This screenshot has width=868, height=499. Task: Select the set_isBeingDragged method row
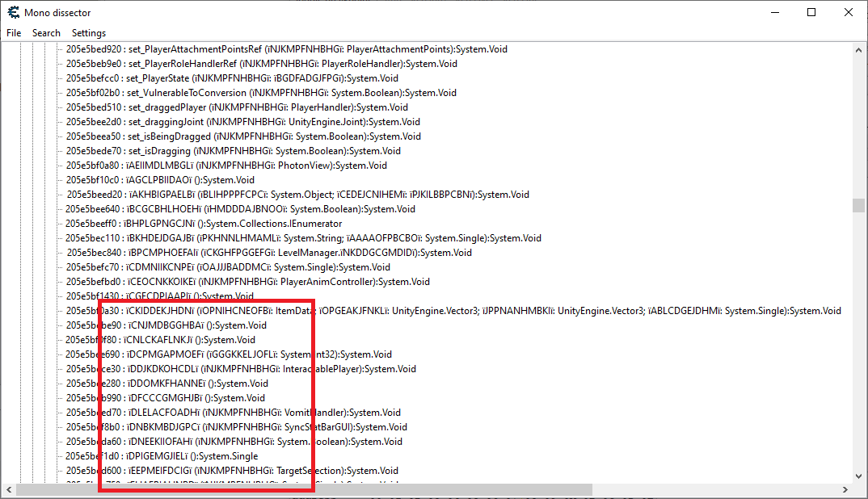[243, 136]
